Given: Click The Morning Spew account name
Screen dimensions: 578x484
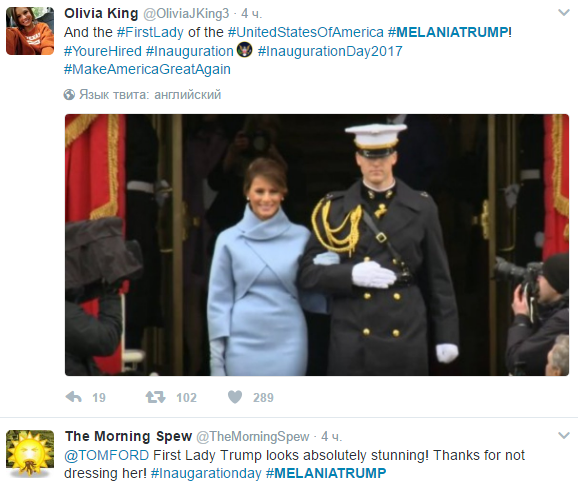Looking at the screenshot, I should (x=129, y=436).
